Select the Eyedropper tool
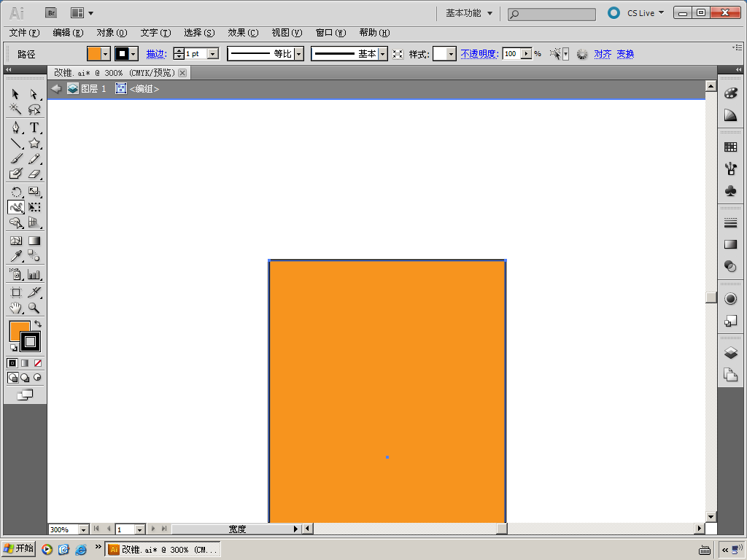The height and width of the screenshot is (560, 747). point(16,256)
